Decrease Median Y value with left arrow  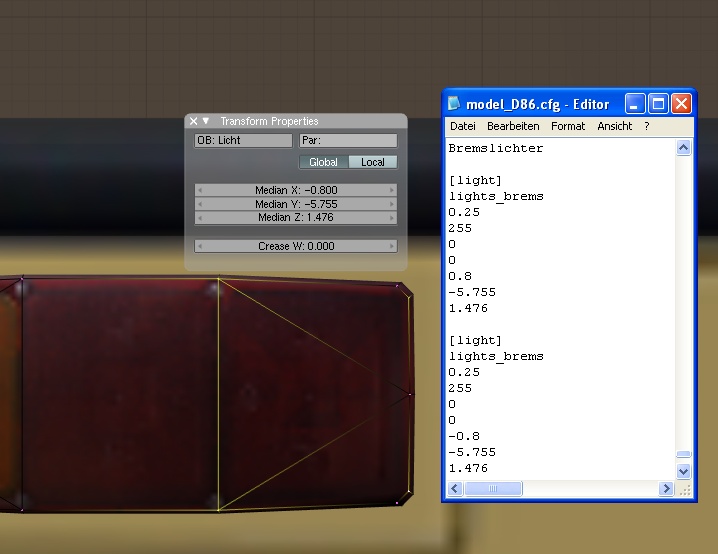point(200,204)
